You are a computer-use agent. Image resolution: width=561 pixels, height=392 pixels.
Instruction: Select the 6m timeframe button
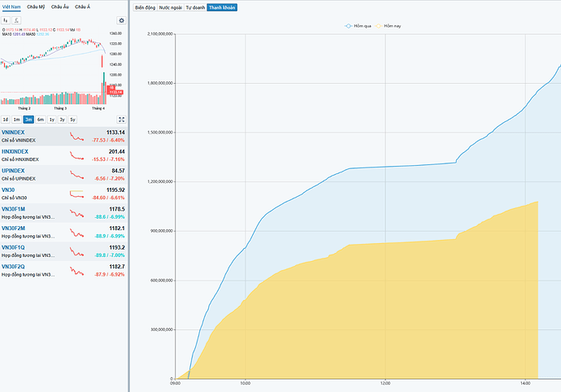[x=41, y=119]
